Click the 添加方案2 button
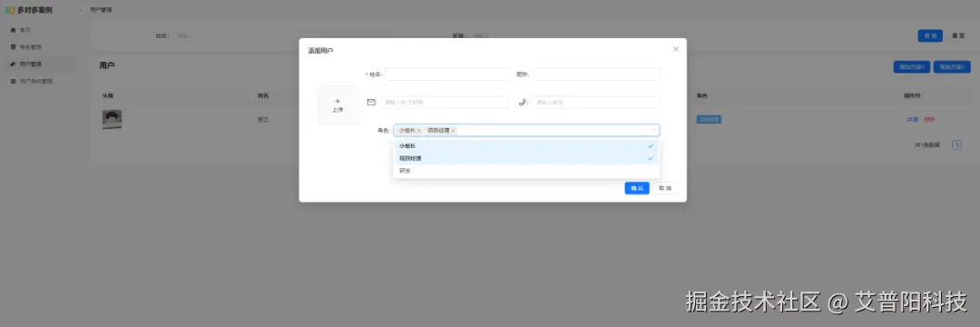This screenshot has width=980, height=327. click(x=952, y=67)
